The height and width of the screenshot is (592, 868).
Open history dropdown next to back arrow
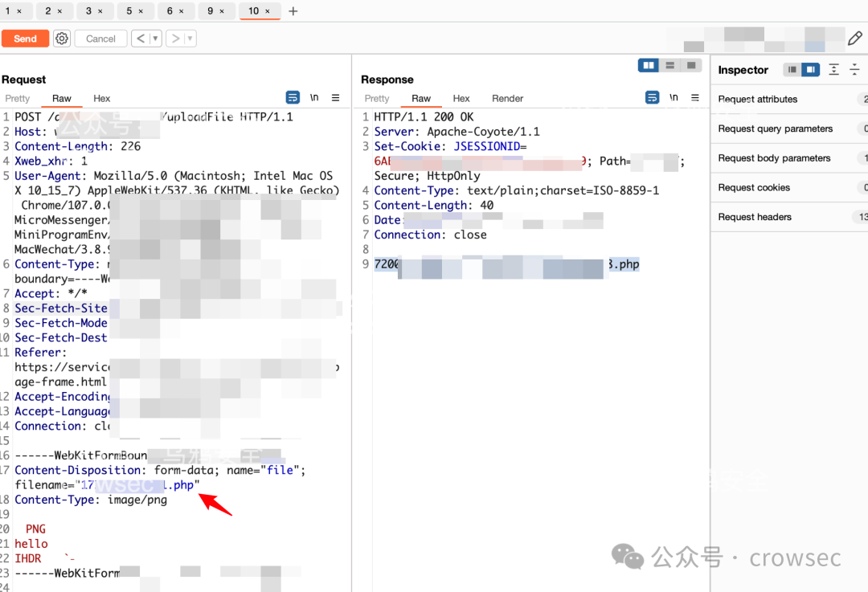coord(156,39)
